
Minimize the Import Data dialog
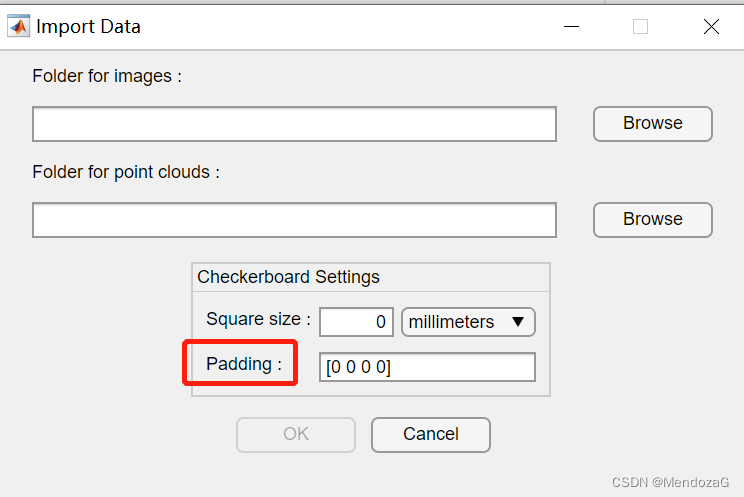(x=571, y=27)
